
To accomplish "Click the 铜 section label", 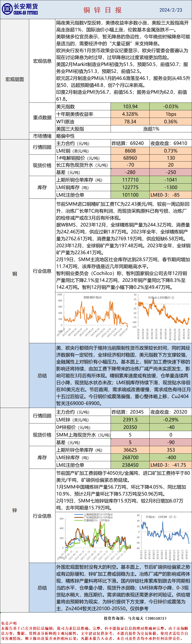I will coord(15,274).
